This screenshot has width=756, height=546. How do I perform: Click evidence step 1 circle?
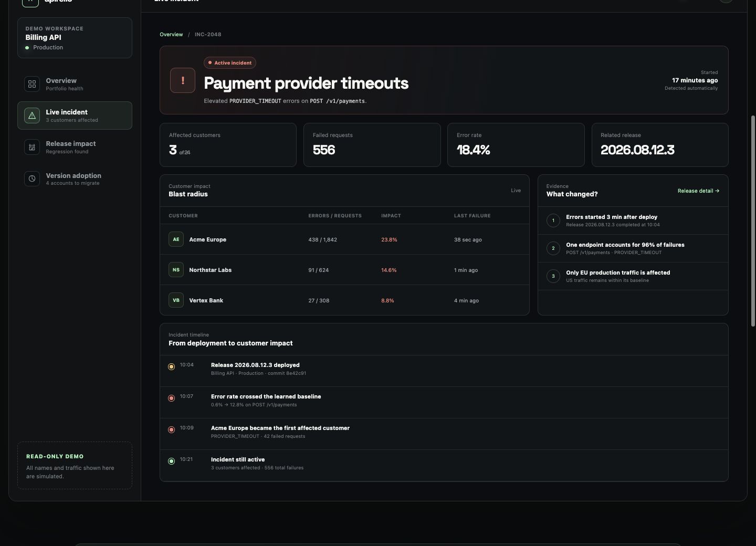click(x=553, y=220)
